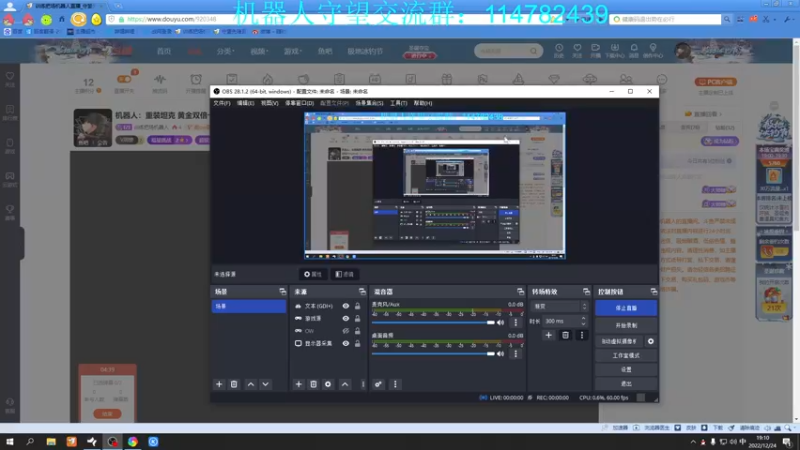Hide the 文本 (GDI+) source eye
Viewport: 800px width, 450px height.
point(345,306)
